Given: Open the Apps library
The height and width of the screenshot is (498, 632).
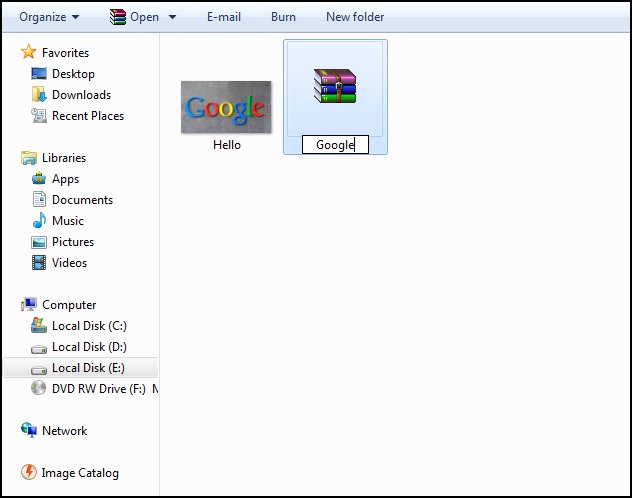Looking at the screenshot, I should click(65, 179).
